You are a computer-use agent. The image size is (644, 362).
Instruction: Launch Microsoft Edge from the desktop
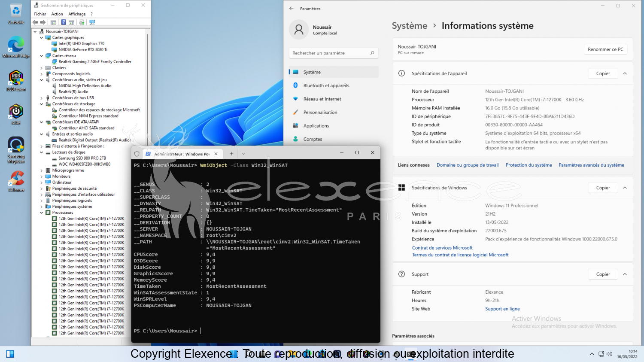coord(16,47)
